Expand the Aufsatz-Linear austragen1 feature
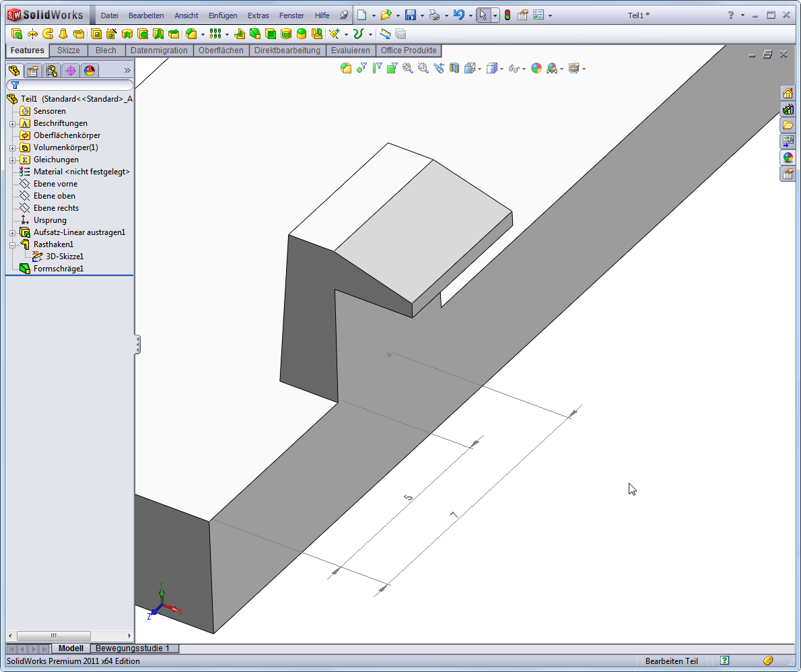 click(x=12, y=233)
